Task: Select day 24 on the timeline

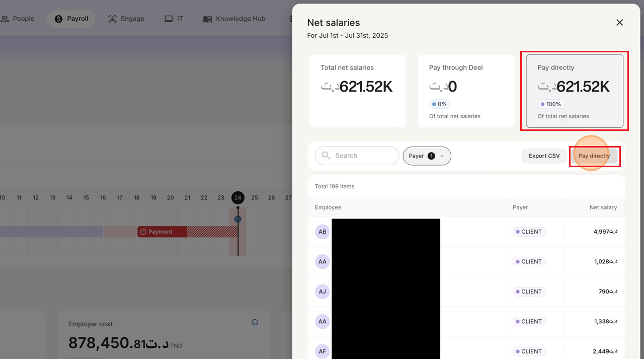Action: [238, 198]
